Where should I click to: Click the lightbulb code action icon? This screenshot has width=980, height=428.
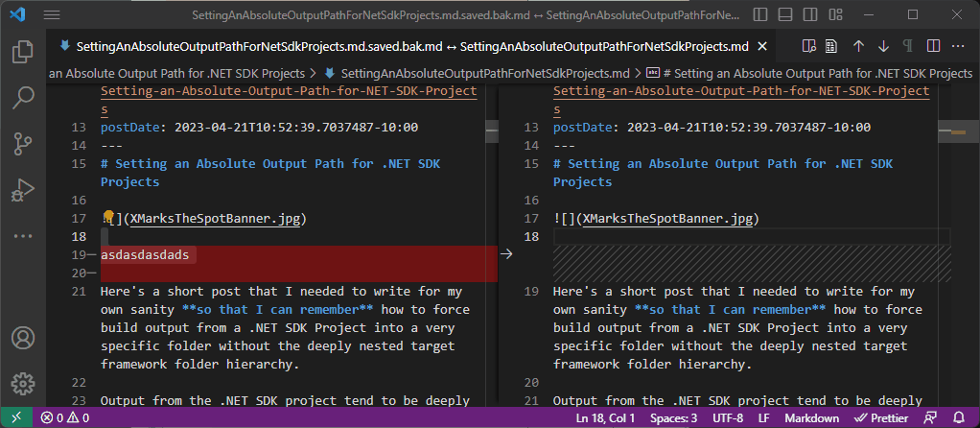click(108, 217)
